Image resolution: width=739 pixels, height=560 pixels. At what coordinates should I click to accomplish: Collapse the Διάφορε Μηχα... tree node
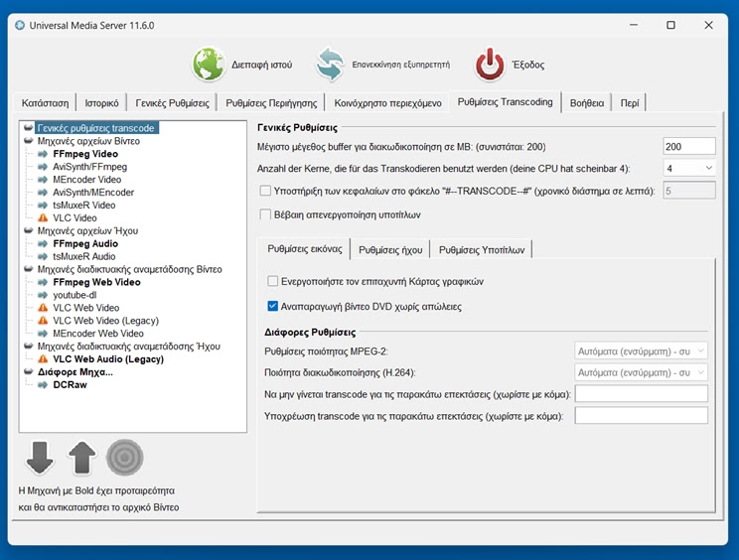coord(28,372)
